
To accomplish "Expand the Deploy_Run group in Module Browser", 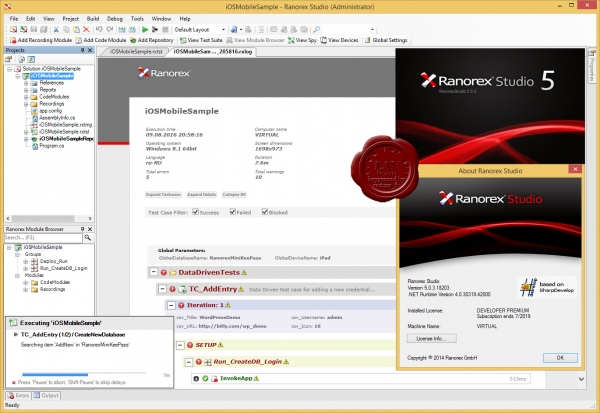I will tap(26, 261).
